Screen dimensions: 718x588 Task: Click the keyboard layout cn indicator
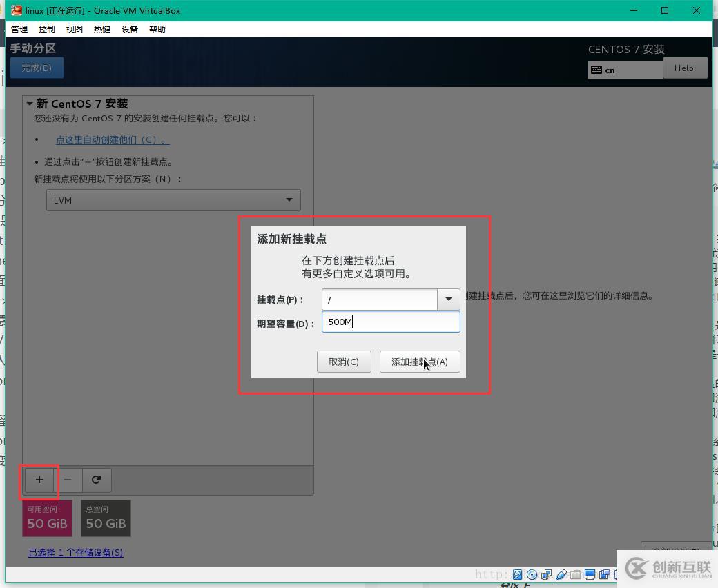(x=625, y=70)
